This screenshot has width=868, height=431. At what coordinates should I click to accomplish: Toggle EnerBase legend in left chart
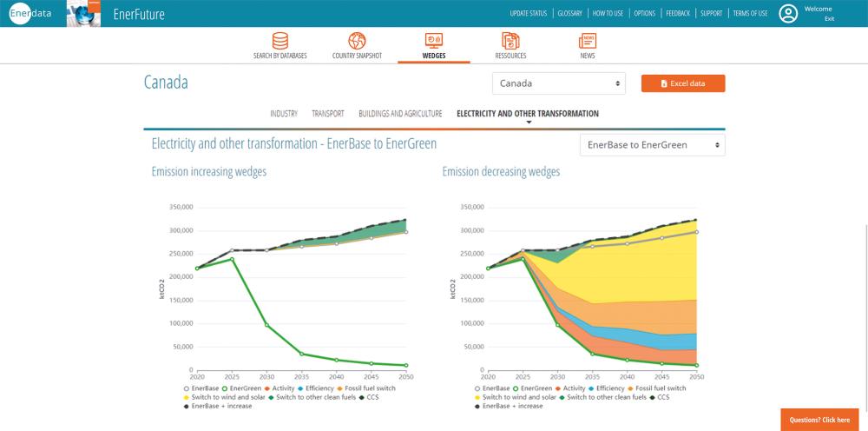(202, 388)
